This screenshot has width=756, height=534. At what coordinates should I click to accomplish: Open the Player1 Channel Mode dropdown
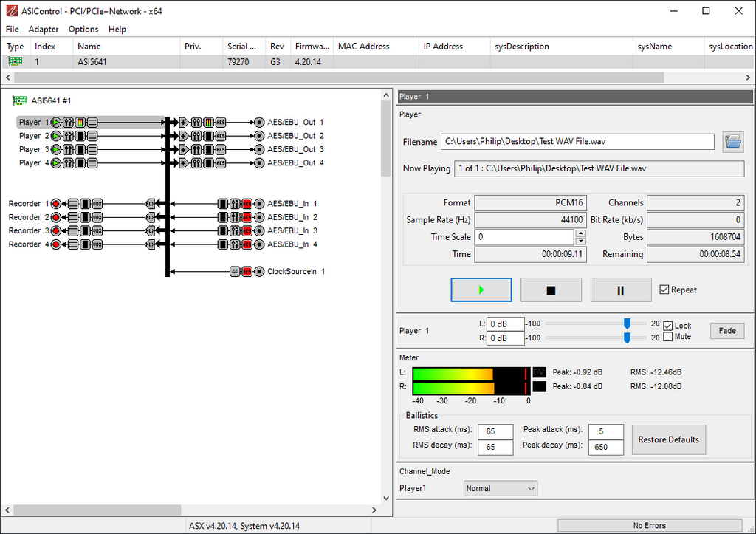501,488
